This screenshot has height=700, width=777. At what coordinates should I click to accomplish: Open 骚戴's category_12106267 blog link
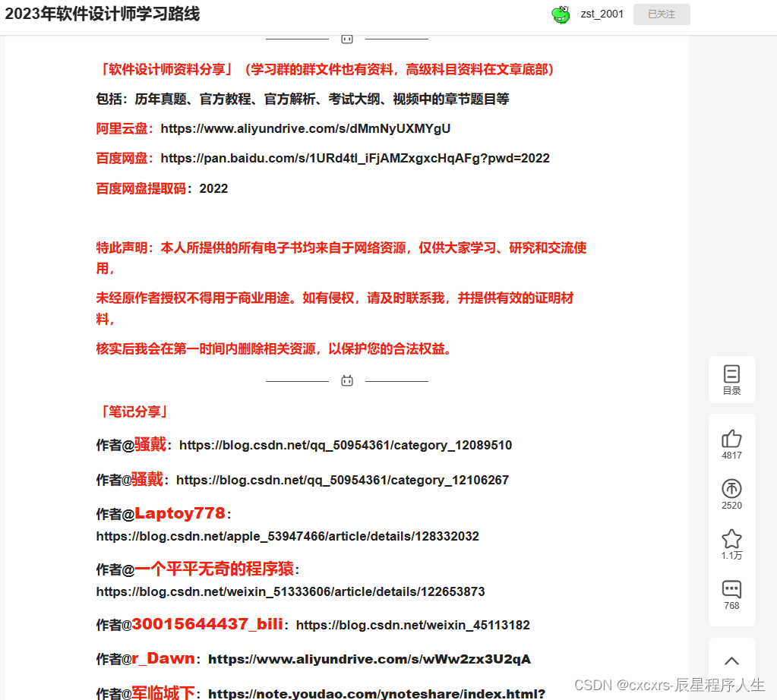pyautogui.click(x=343, y=480)
